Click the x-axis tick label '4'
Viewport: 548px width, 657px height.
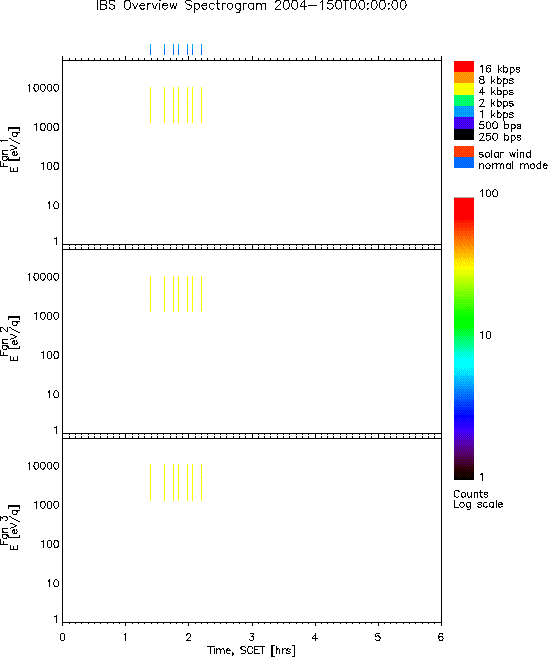coord(315,637)
